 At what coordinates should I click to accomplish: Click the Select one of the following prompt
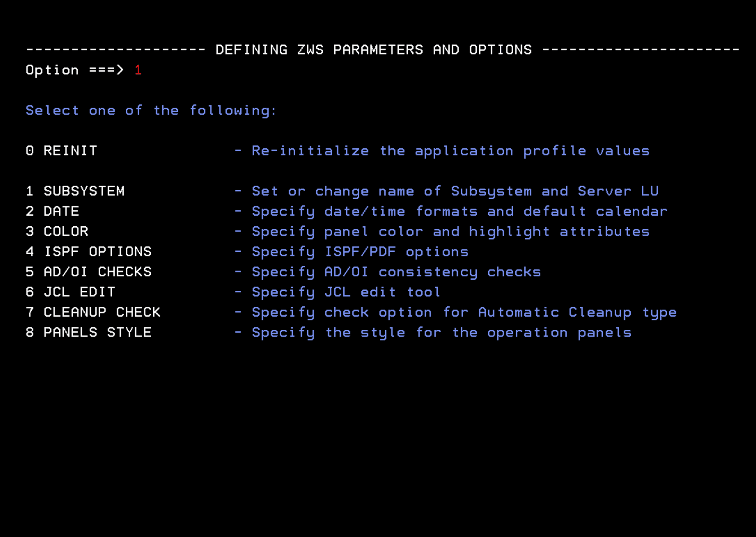150,110
